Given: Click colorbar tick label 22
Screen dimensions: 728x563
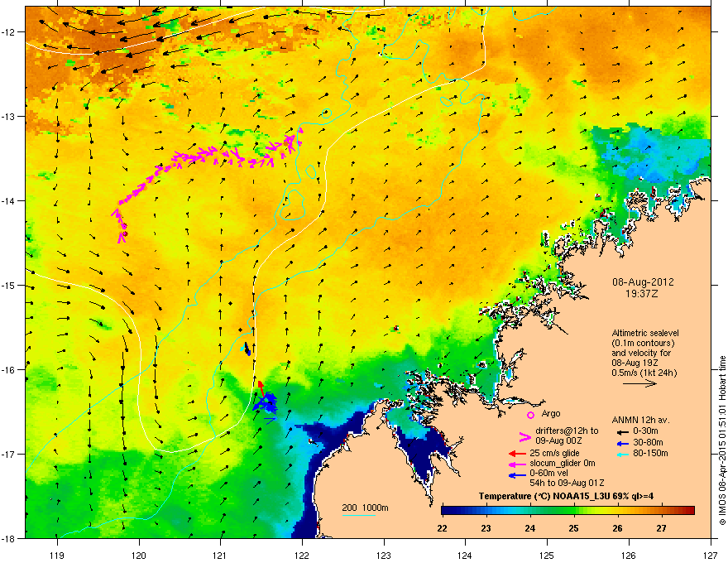Looking at the screenshot, I should (x=442, y=528).
